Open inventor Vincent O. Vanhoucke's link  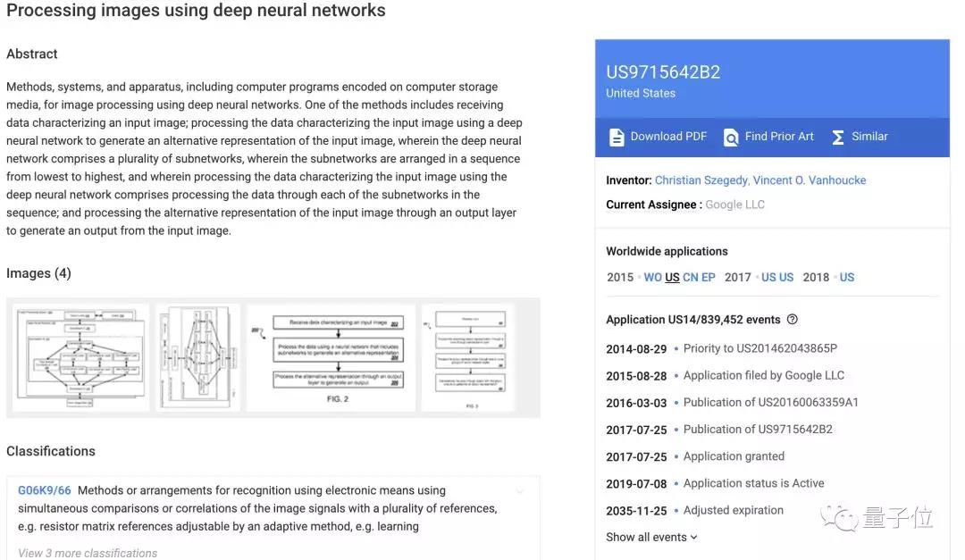[x=810, y=180]
